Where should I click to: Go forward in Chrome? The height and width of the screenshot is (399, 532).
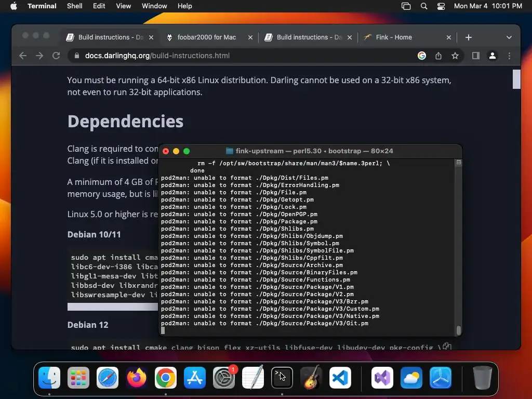(x=39, y=56)
